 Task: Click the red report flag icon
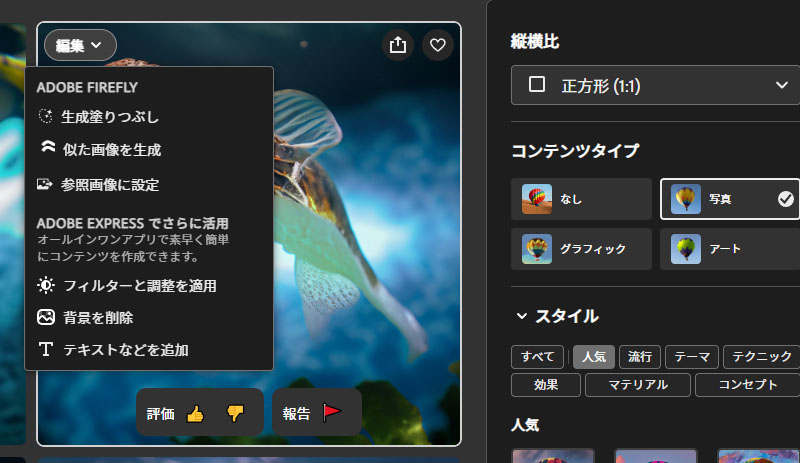pyautogui.click(x=331, y=412)
